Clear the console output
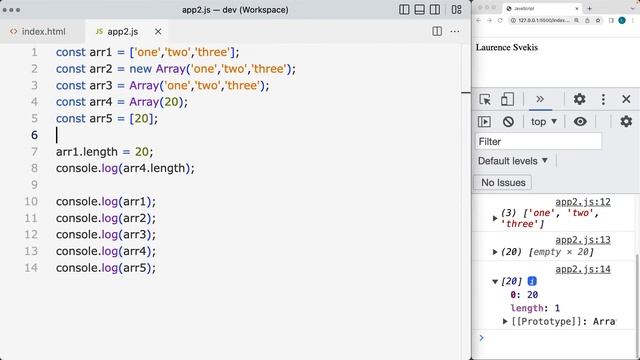The image size is (640, 360). tap(508, 122)
